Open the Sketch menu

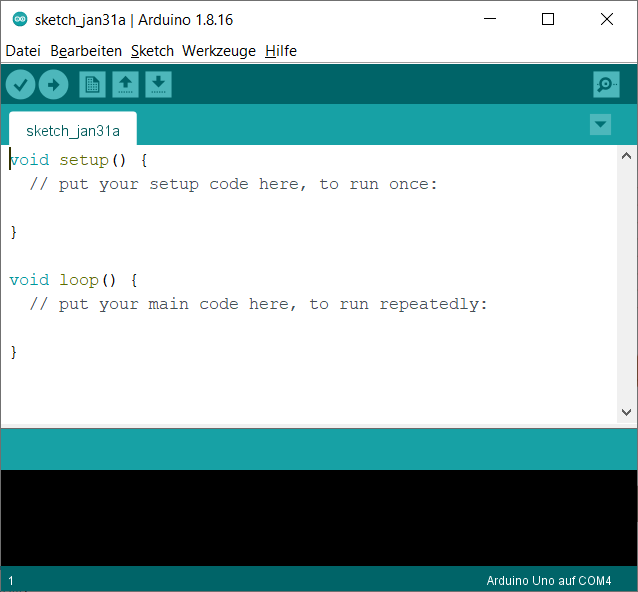[x=152, y=51]
